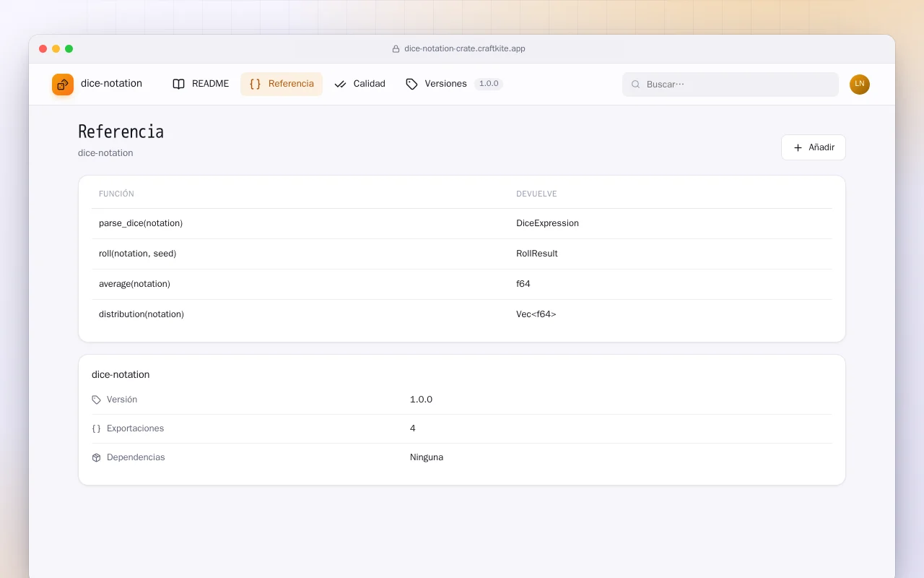Open the README tab
The width and height of the screenshot is (924, 578).
(x=201, y=84)
